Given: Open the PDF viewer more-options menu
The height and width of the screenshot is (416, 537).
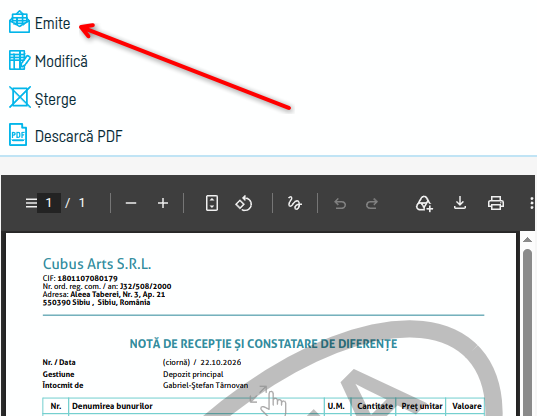Looking at the screenshot, I should [531, 203].
